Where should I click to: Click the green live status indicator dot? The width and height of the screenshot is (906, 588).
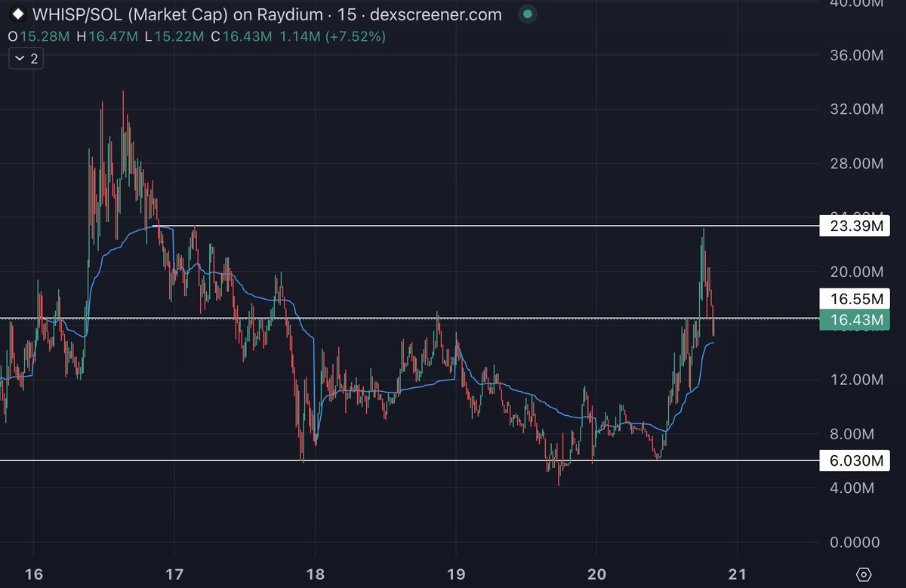(526, 14)
